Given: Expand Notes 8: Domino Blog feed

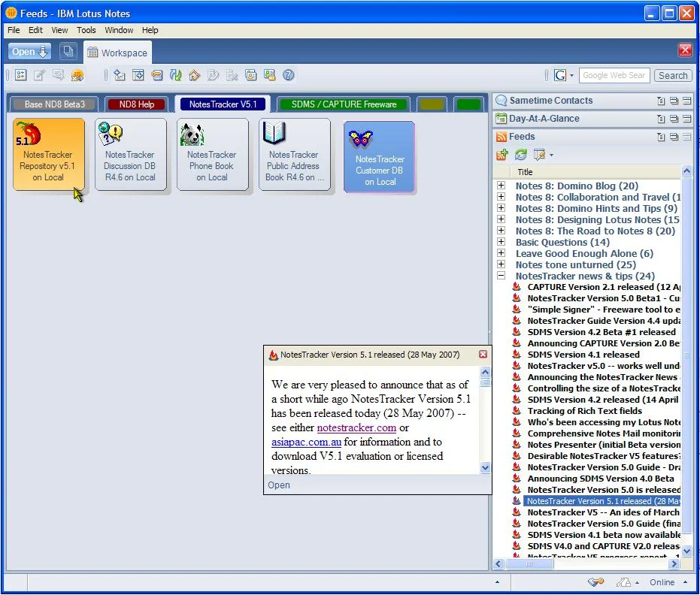Looking at the screenshot, I should (x=502, y=185).
